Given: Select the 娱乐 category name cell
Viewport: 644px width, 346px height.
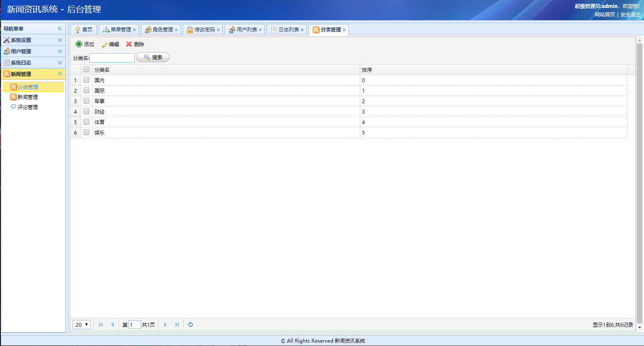Looking at the screenshot, I should coord(226,133).
